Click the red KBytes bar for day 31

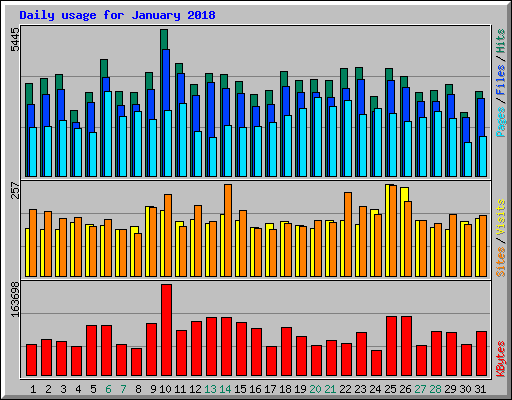(x=481, y=353)
